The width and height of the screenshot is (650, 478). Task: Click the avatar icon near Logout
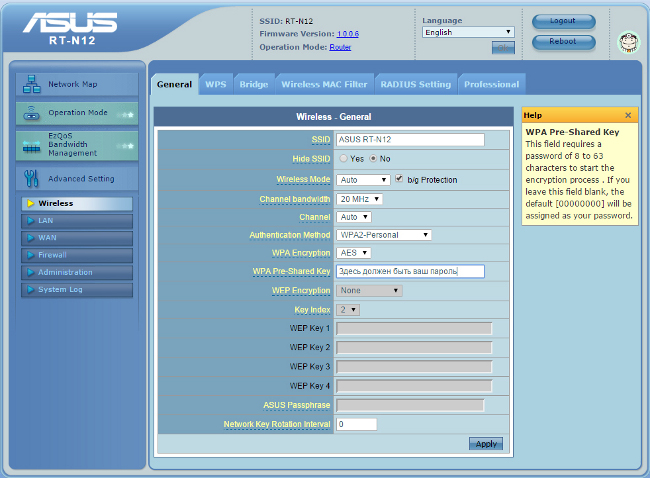tap(628, 42)
